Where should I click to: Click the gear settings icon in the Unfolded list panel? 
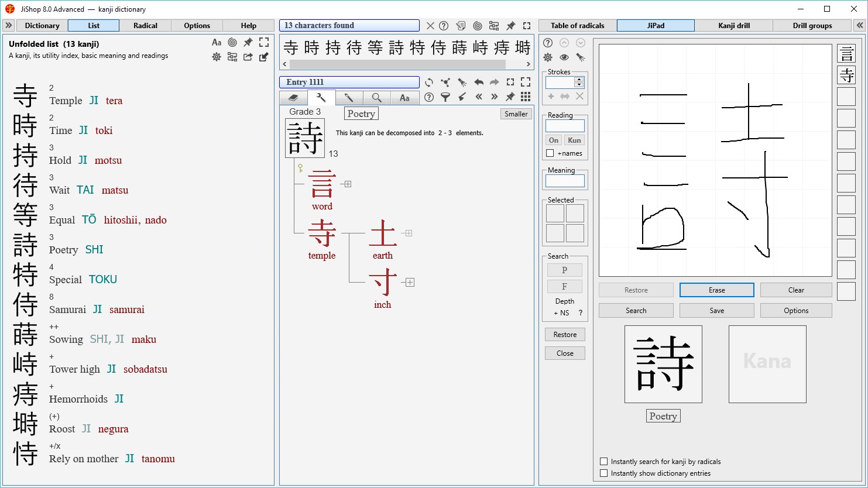tap(217, 57)
